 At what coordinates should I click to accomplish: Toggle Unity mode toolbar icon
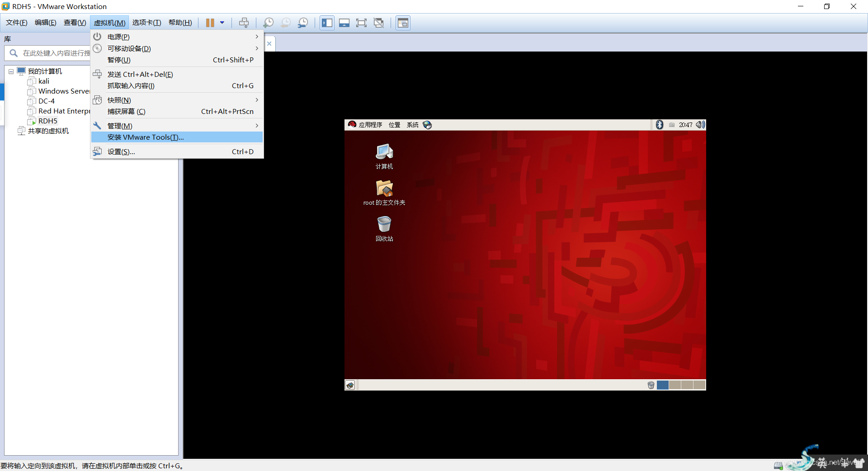tap(379, 23)
